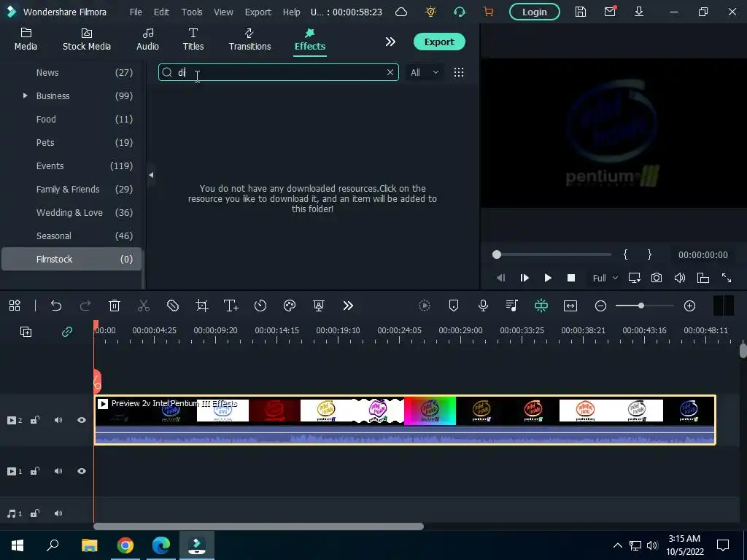Open the audio mixer icon
747x560 pixels.
[512, 306]
